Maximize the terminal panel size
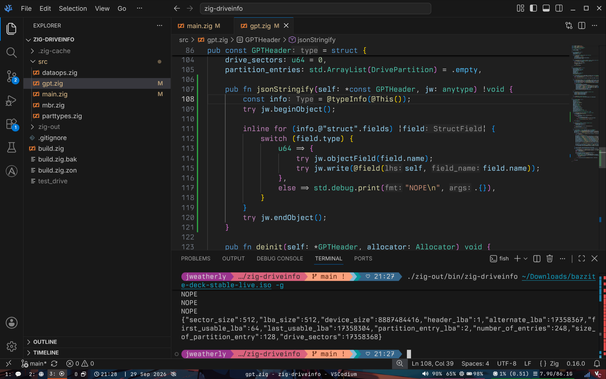 point(581,258)
